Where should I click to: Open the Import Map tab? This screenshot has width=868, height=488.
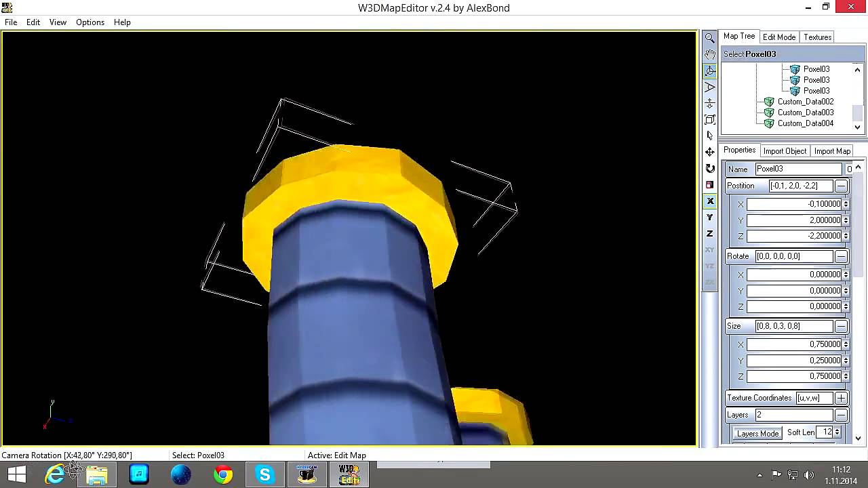(x=832, y=151)
